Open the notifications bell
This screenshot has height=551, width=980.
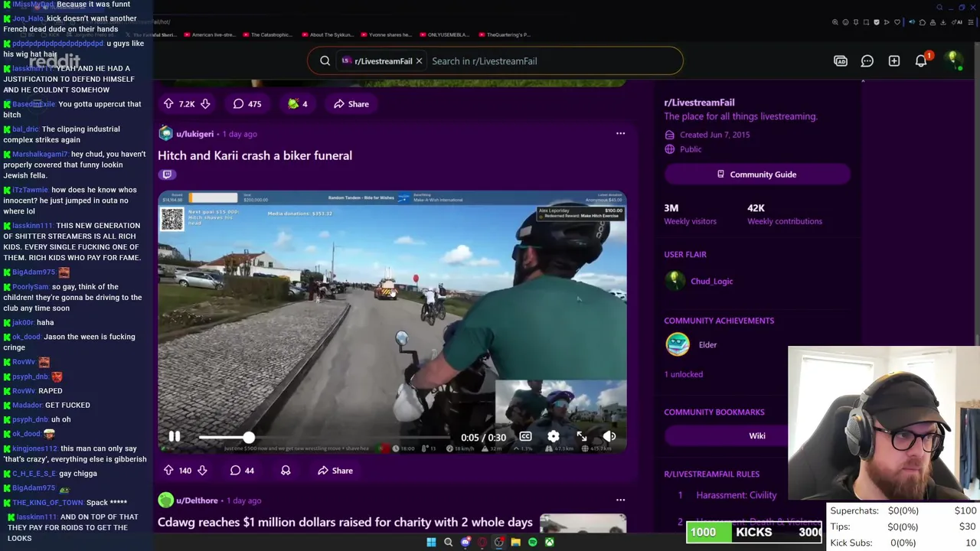921,61
